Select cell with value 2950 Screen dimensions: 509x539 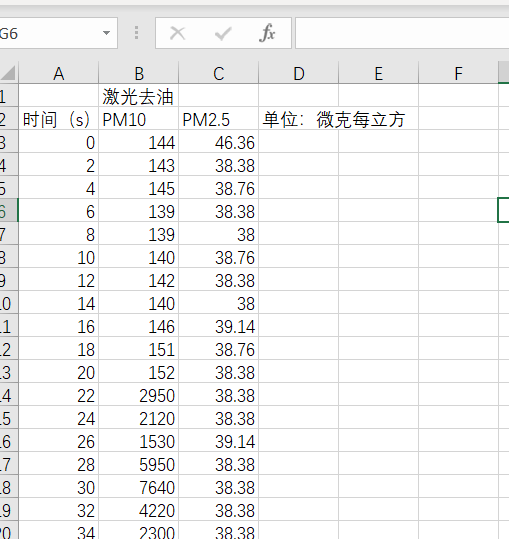tap(139, 395)
